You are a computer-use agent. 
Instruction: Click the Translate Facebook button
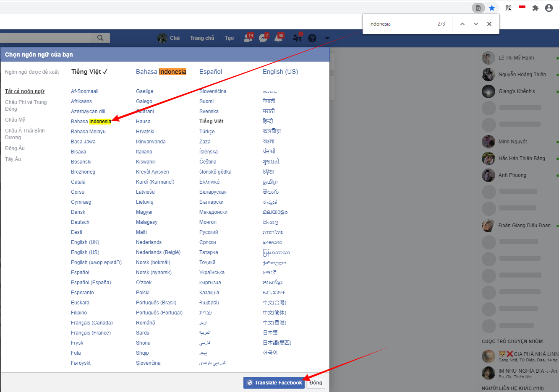274,383
